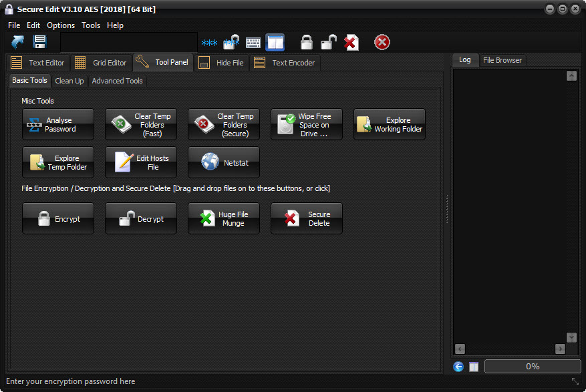Viewport: 586px width, 392px height.
Task: Click Explore Temp Folder button
Action: tap(58, 162)
